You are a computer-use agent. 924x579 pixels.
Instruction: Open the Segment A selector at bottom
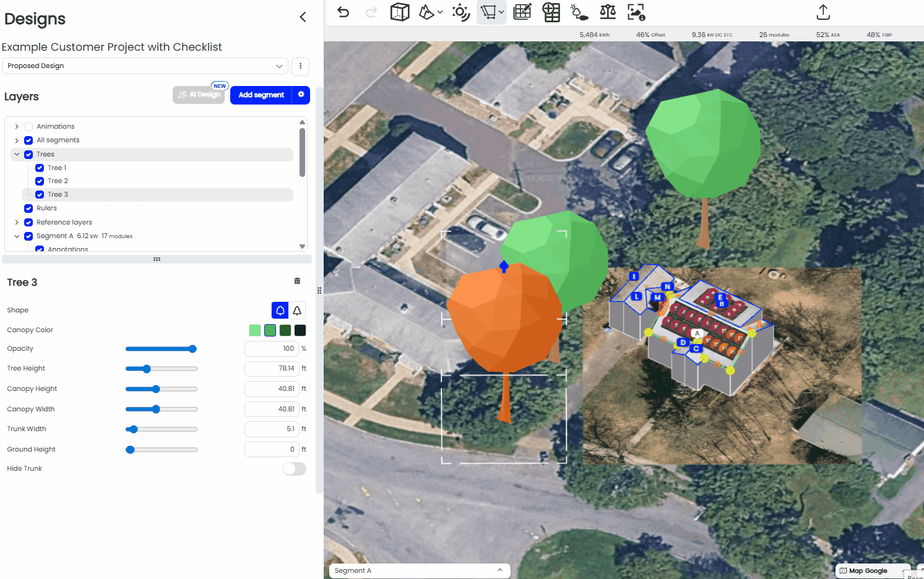(x=420, y=570)
